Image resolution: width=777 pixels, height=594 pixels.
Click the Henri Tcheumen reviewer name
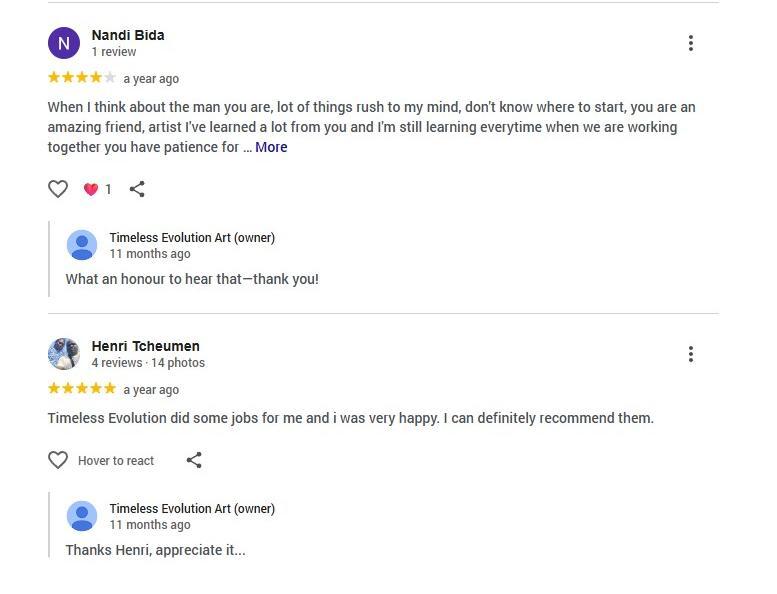[145, 346]
